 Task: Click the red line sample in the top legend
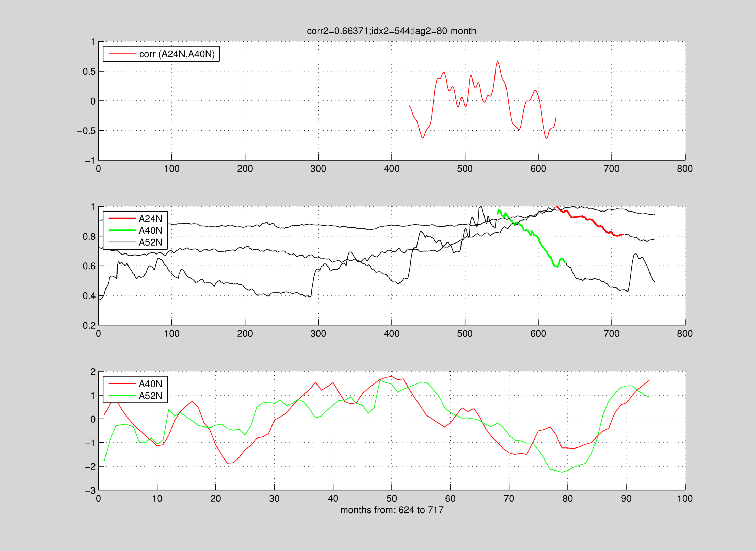[122, 54]
